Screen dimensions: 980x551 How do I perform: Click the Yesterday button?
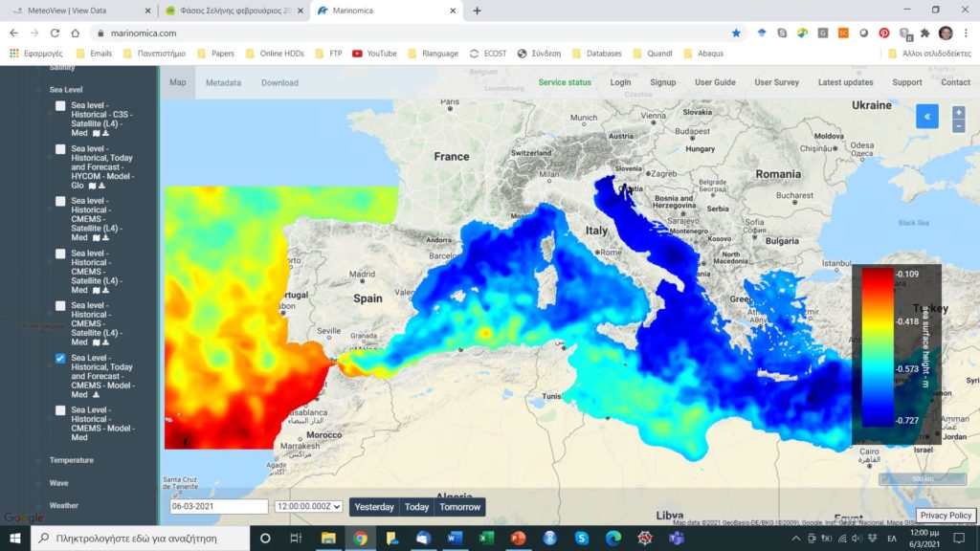(374, 507)
